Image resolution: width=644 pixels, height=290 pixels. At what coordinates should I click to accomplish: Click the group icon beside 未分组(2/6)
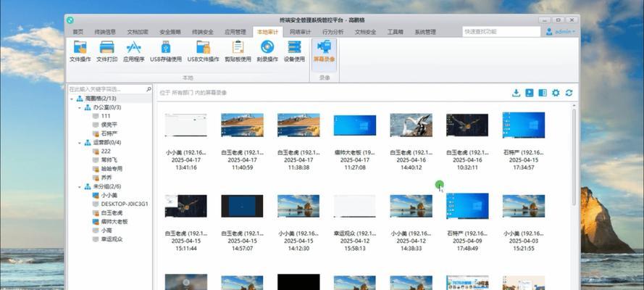click(x=88, y=186)
